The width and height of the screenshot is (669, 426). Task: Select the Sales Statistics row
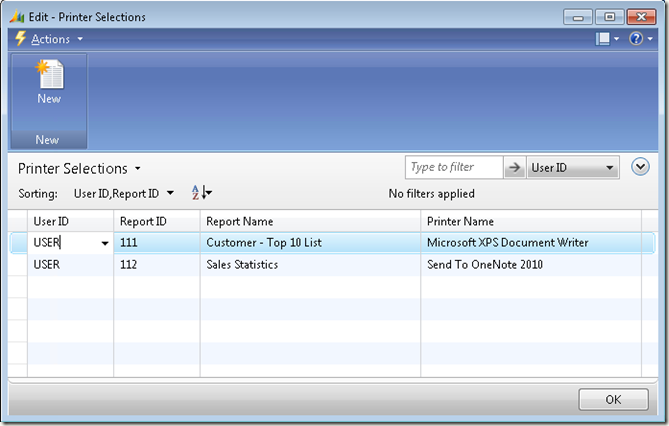[242, 265]
